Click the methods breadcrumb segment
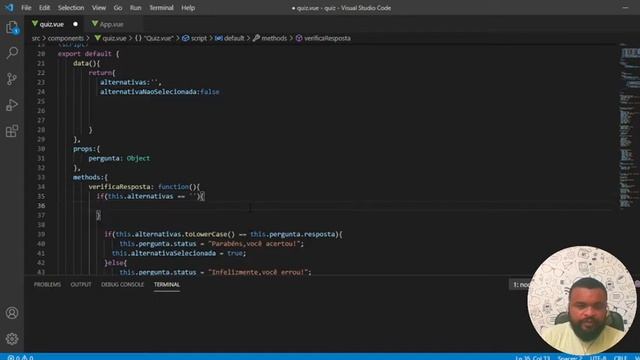 270,38
